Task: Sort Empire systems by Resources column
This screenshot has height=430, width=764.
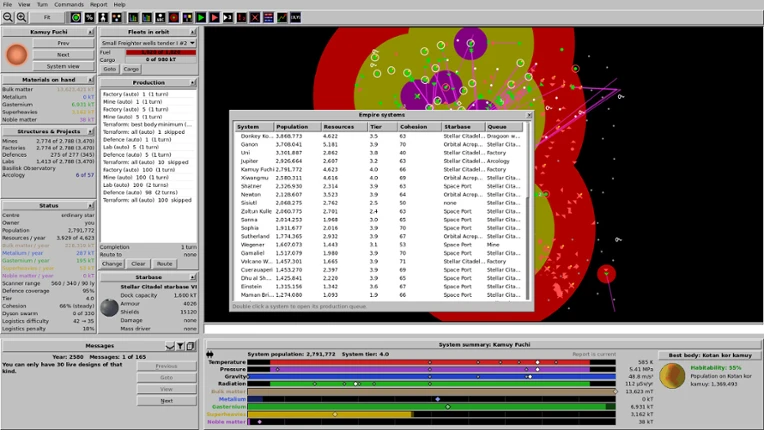Action: (x=344, y=127)
